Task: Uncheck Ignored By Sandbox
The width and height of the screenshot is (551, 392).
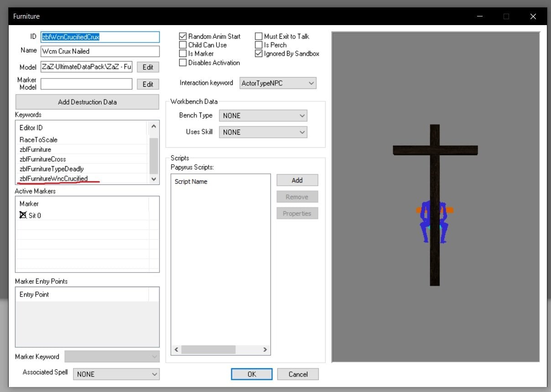Action: pos(259,53)
